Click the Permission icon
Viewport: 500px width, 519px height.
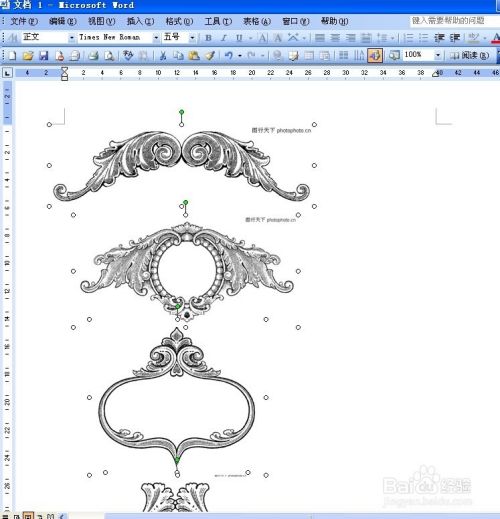click(59, 55)
